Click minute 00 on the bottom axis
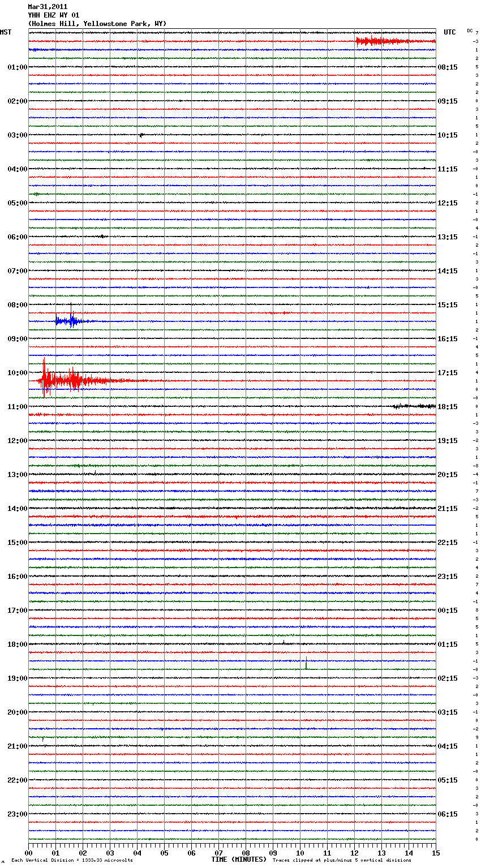 (x=28, y=853)
